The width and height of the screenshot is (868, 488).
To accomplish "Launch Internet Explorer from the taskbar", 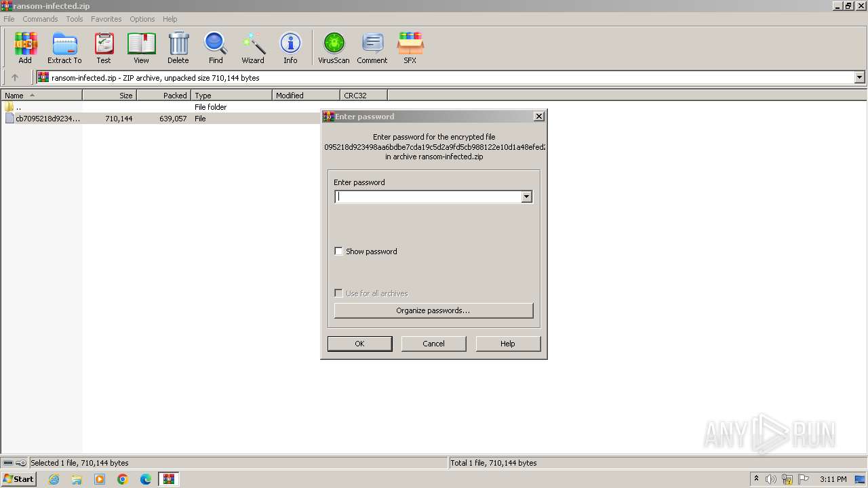I will 54,479.
